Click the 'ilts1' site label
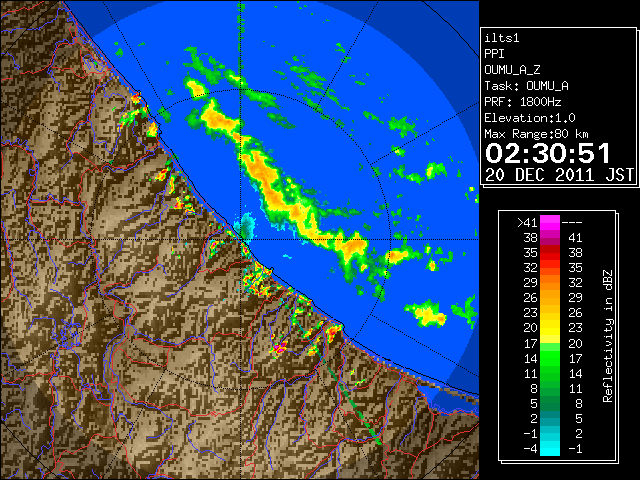The image size is (640, 480). pos(502,38)
